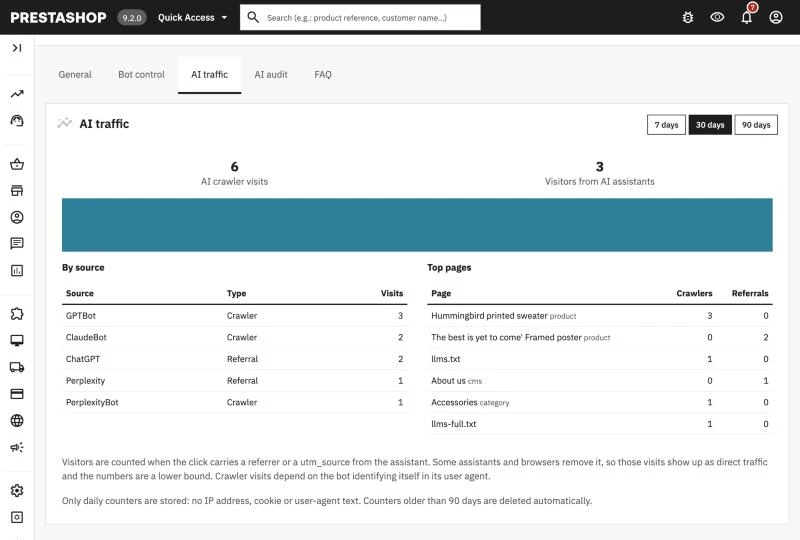Open Marketing megaphone icon in sidebar
The height and width of the screenshot is (540, 800).
point(17,448)
